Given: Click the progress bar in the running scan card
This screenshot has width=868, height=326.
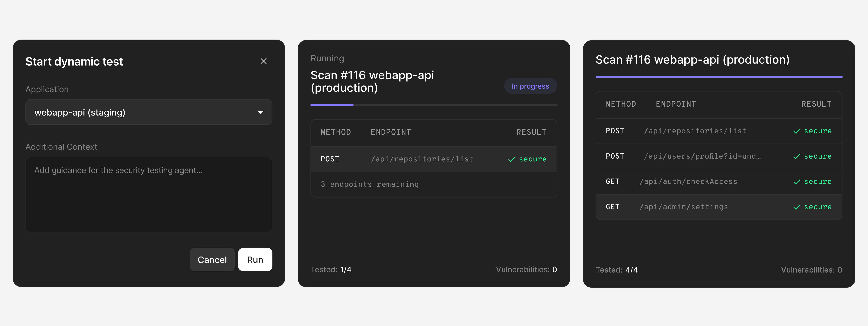Looking at the screenshot, I should tap(434, 105).
